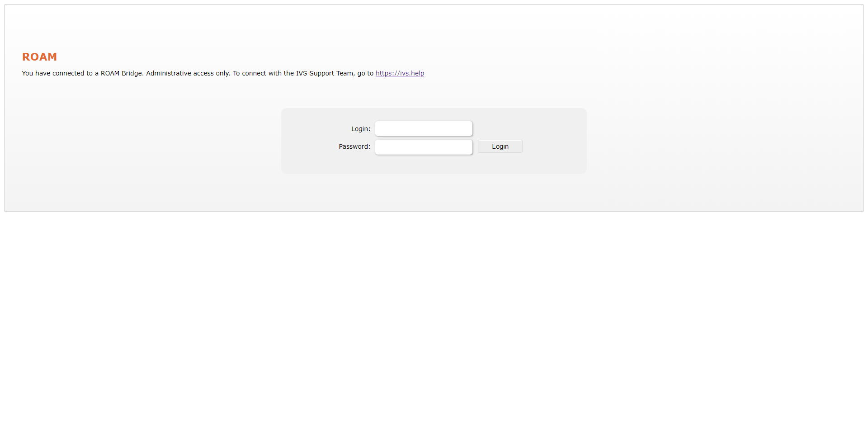This screenshot has width=868, height=447.
Task: Click the 'You have connected to a ROAM Bridge' text
Action: point(83,73)
